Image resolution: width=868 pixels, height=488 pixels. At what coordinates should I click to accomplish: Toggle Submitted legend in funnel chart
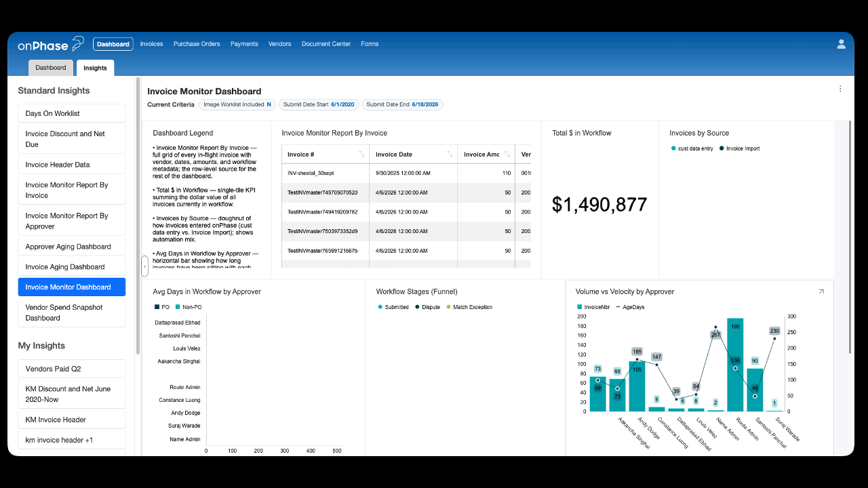pos(393,307)
